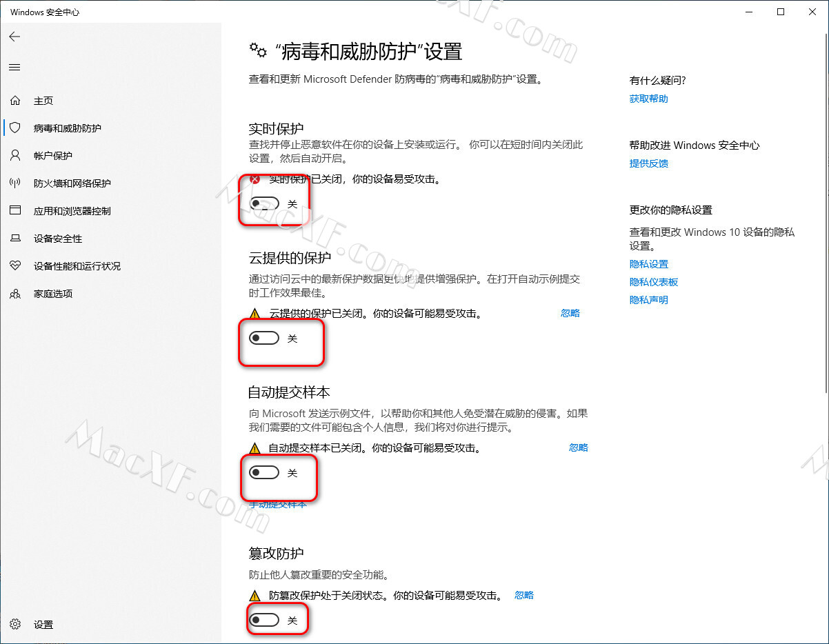Click the 提供反馈 link
The image size is (829, 644).
tap(648, 163)
